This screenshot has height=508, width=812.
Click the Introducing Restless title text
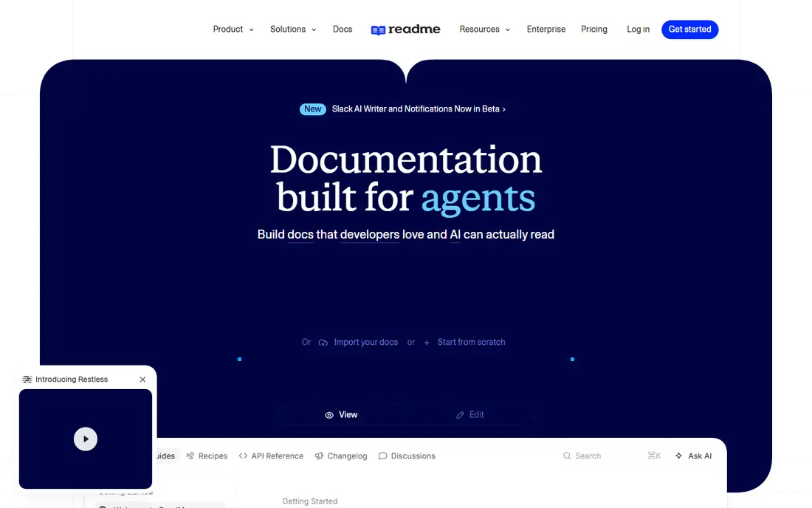[x=72, y=380]
